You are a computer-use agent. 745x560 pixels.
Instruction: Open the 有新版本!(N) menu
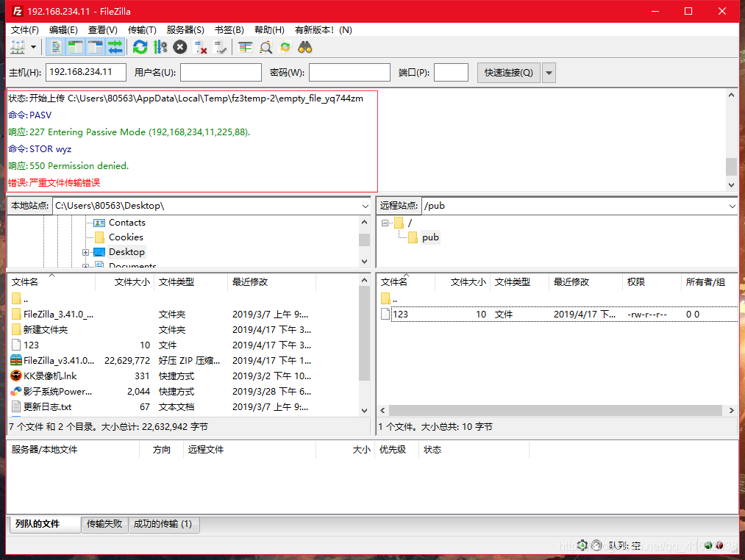point(324,30)
